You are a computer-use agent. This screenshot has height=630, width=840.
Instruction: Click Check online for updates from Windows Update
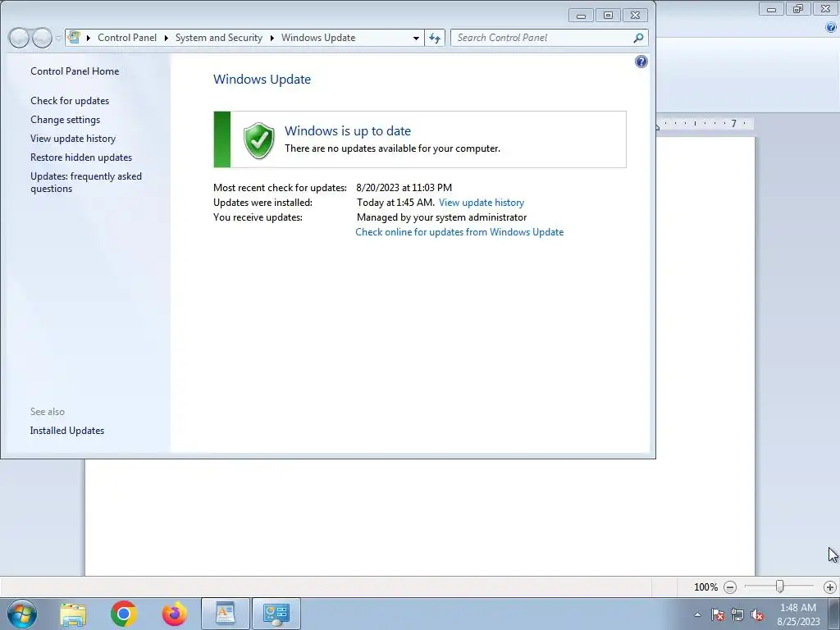459,232
